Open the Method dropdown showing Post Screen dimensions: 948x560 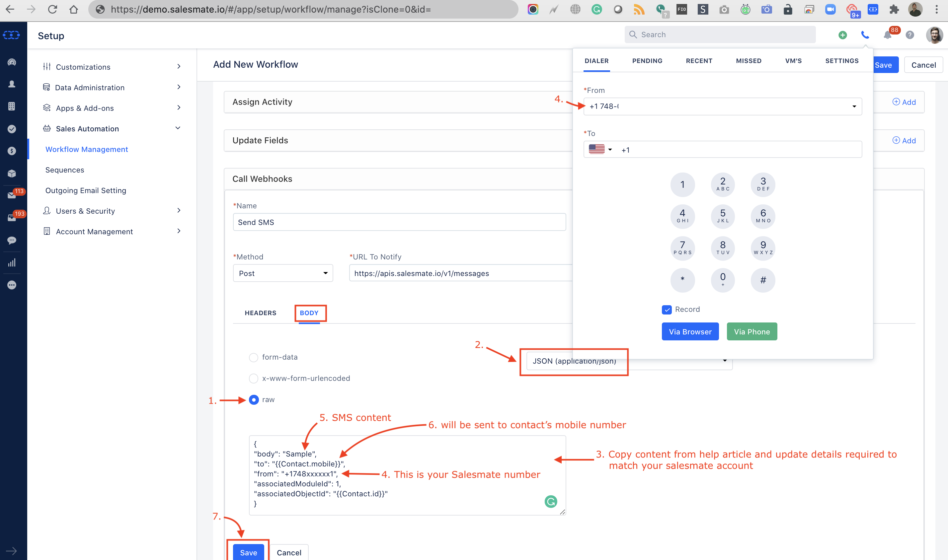pyautogui.click(x=283, y=273)
